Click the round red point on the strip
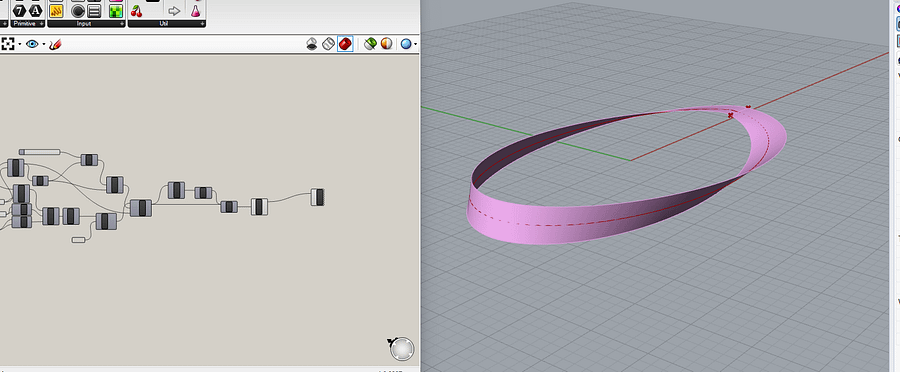 (x=748, y=107)
